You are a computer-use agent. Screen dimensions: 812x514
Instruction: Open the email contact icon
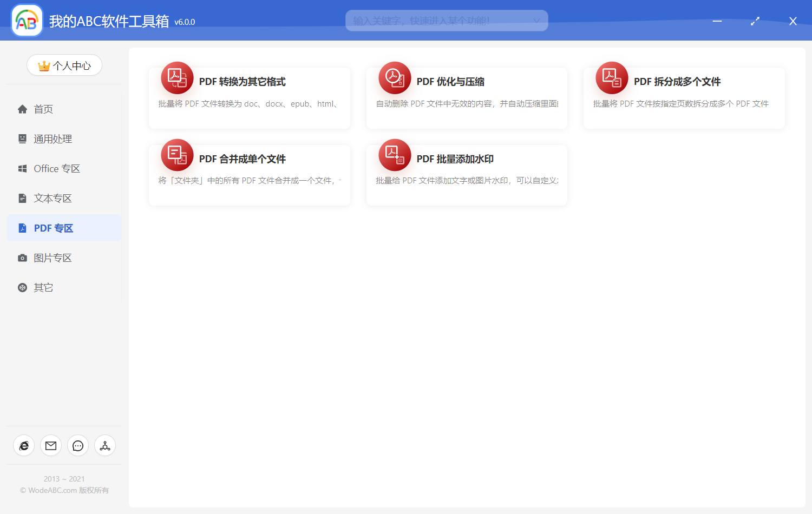point(51,445)
